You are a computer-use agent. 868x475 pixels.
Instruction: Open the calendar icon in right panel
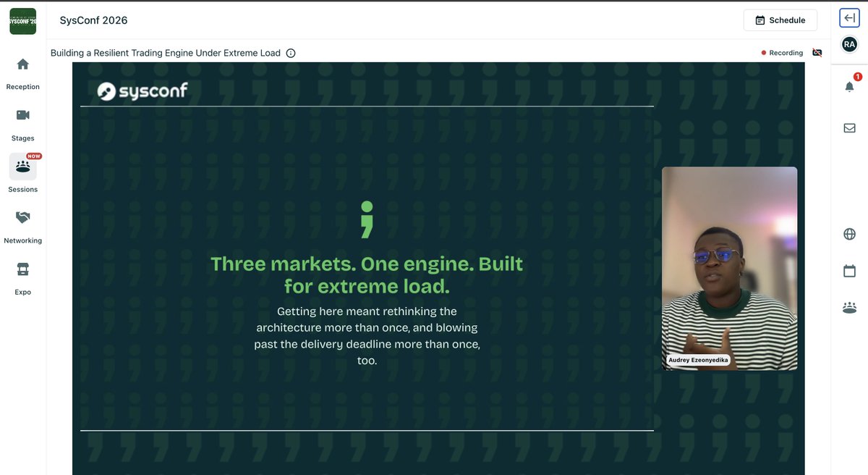point(849,271)
